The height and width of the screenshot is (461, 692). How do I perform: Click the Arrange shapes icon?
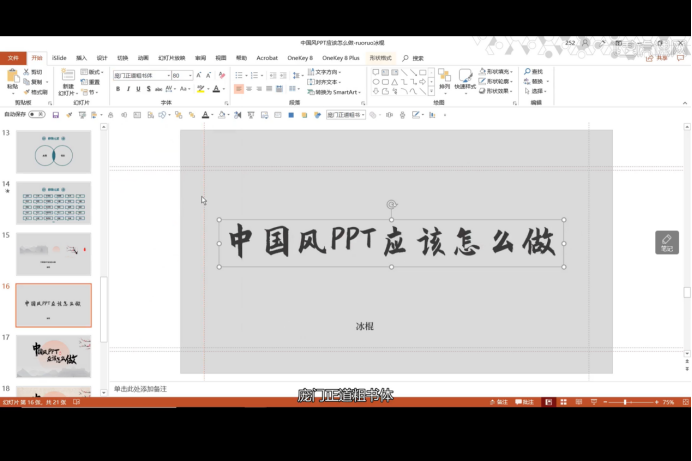(444, 75)
